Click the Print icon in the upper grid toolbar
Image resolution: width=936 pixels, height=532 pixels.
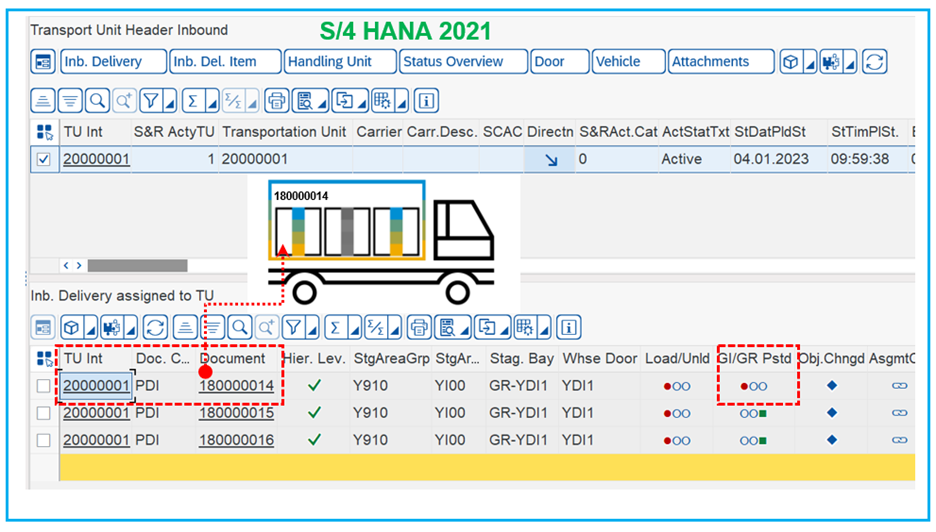[276, 101]
